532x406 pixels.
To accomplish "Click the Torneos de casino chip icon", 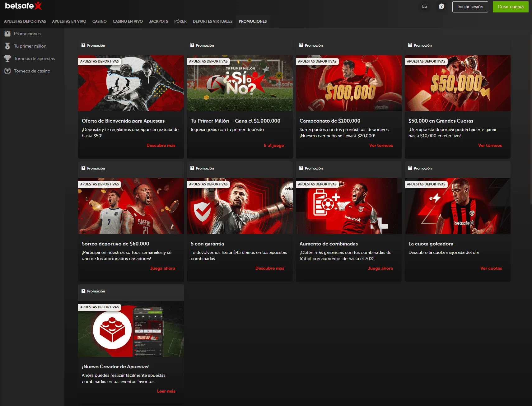I will [7, 71].
